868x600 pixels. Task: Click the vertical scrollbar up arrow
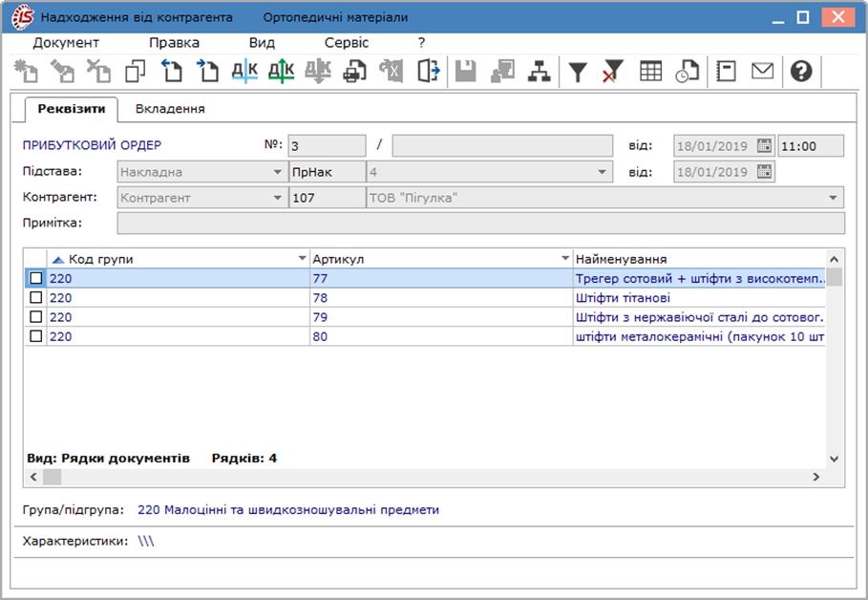tap(835, 259)
